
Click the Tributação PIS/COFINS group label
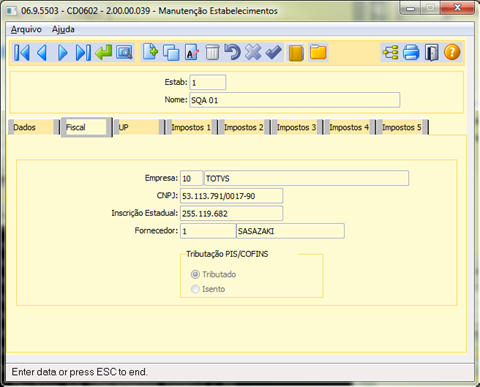coord(227,254)
